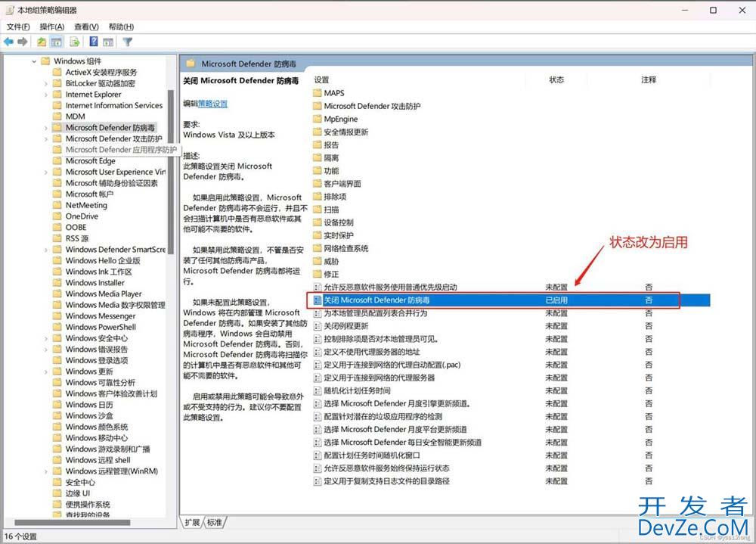This screenshot has height=544, width=756.
Task: Open the 实时保护 folder icon
Action: [318, 235]
